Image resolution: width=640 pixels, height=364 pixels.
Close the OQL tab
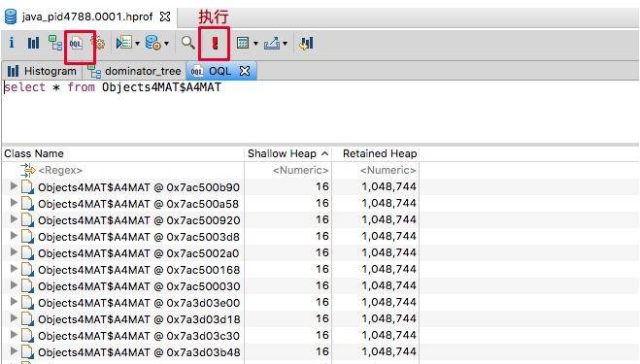[245, 71]
